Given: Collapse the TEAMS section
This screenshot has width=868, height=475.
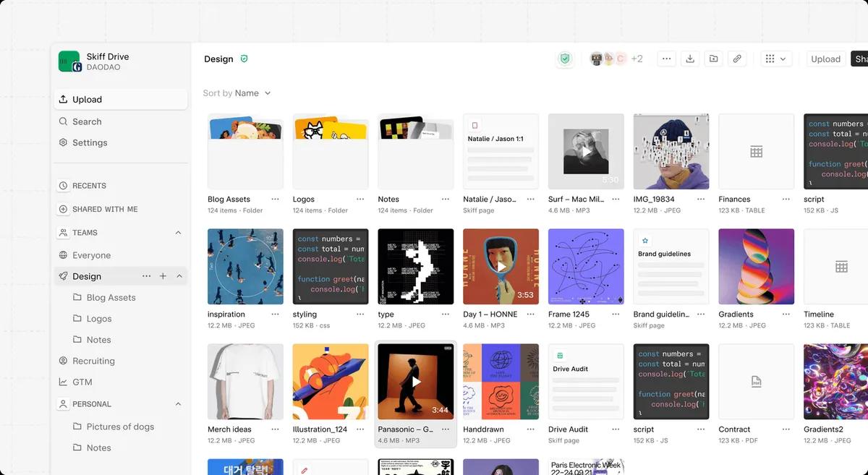Looking at the screenshot, I should coord(178,232).
